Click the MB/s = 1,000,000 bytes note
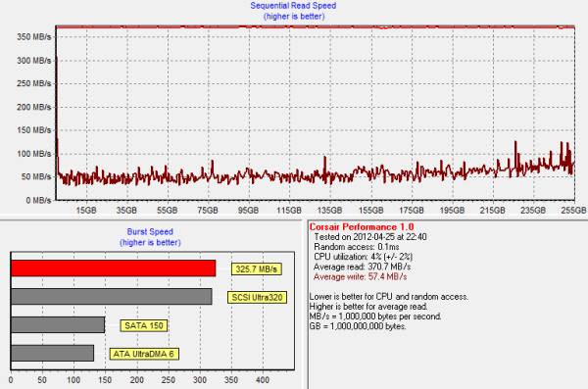 point(375,316)
